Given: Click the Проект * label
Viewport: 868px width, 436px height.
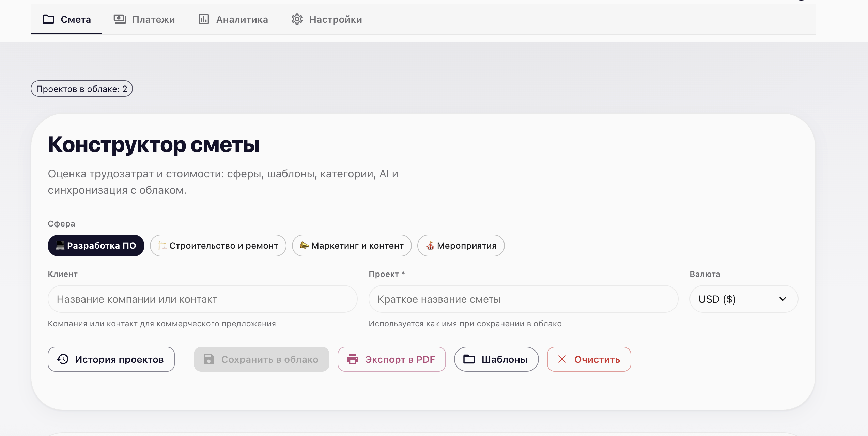Looking at the screenshot, I should pyautogui.click(x=387, y=274).
